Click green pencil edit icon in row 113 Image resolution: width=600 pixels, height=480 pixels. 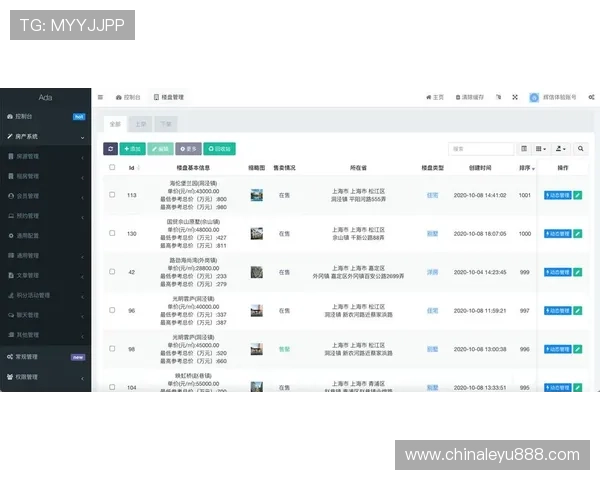(577, 195)
